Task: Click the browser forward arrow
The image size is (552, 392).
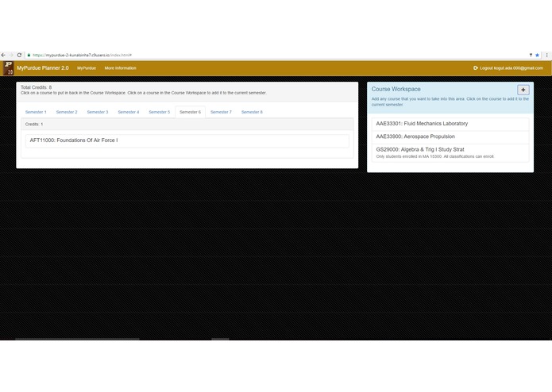Action: 11,56
